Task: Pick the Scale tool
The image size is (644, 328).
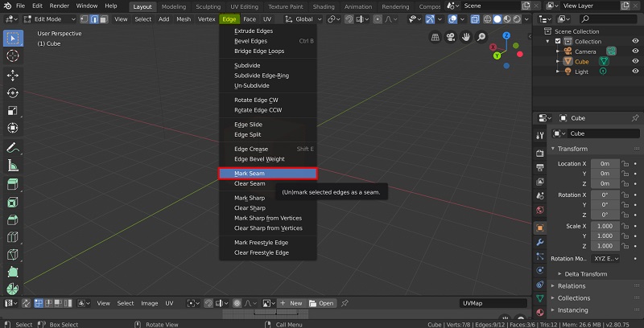Action: [13, 110]
